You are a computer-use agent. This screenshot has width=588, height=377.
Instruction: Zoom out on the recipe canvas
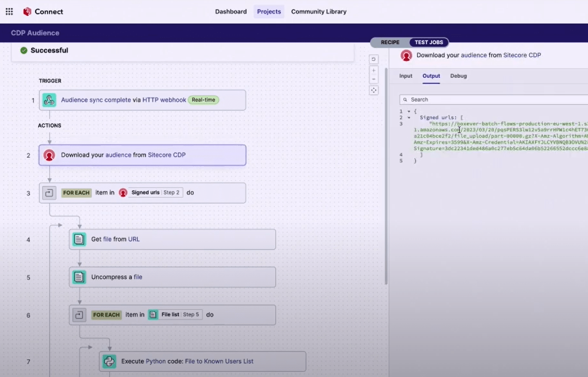click(x=374, y=79)
